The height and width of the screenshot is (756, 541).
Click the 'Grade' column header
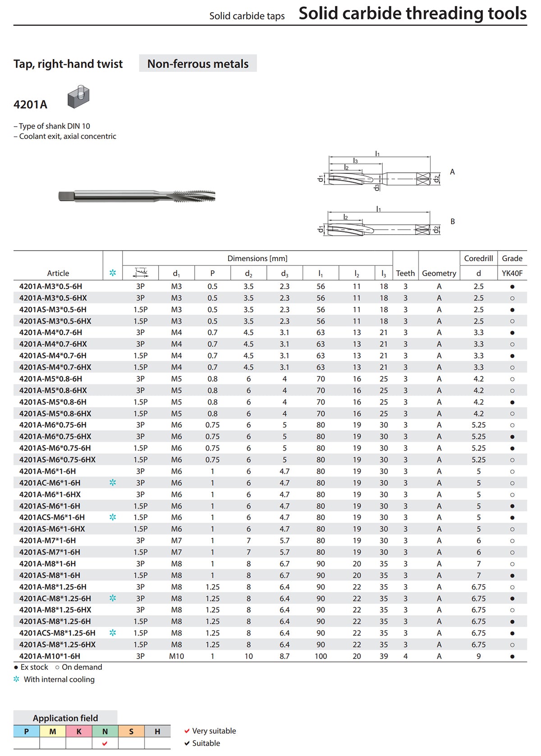tap(512, 258)
